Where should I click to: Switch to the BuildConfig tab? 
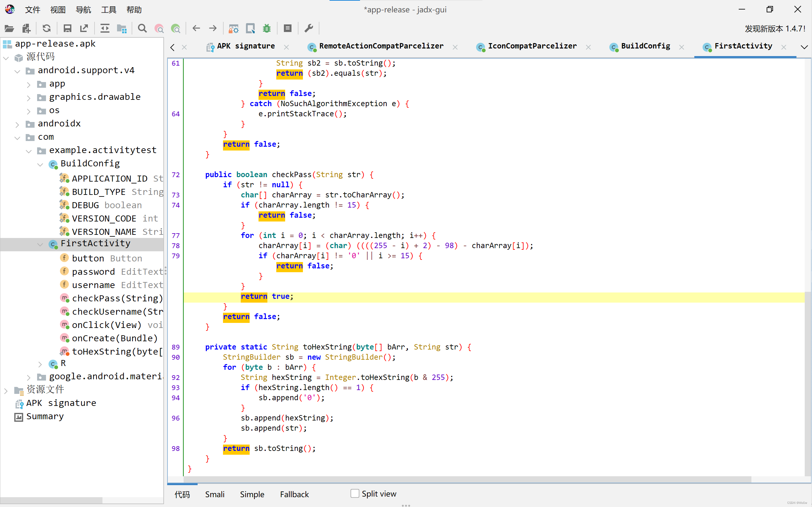[x=645, y=46]
